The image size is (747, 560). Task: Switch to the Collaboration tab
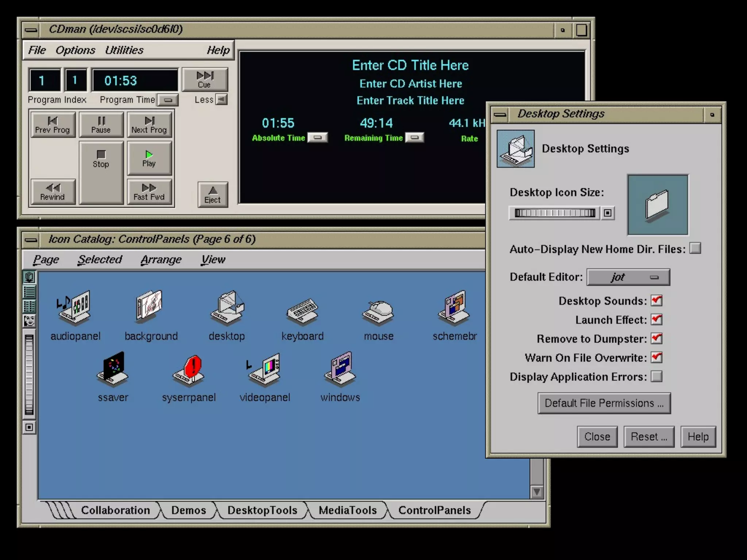[x=115, y=510]
